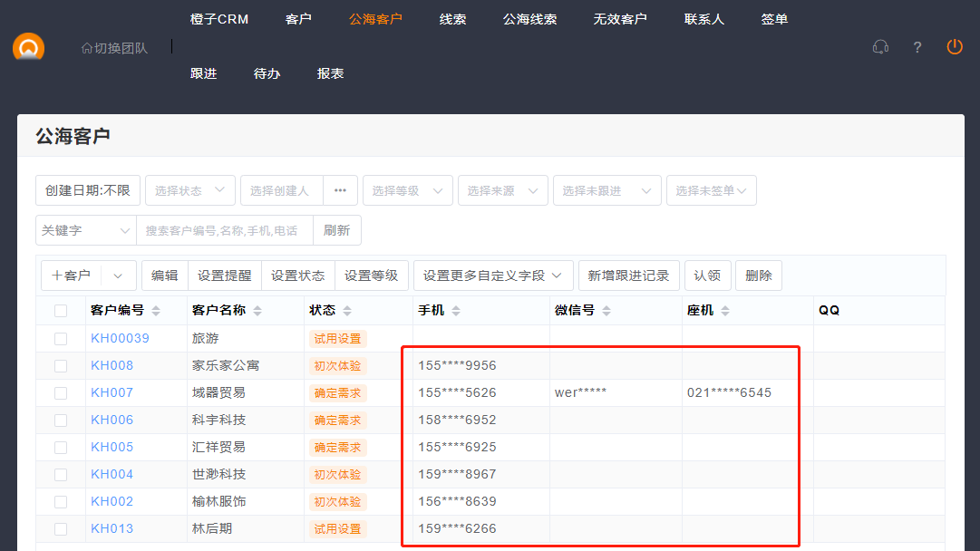This screenshot has height=551, width=980.
Task: Check the row for 家乐家公寓
Action: pyautogui.click(x=61, y=366)
